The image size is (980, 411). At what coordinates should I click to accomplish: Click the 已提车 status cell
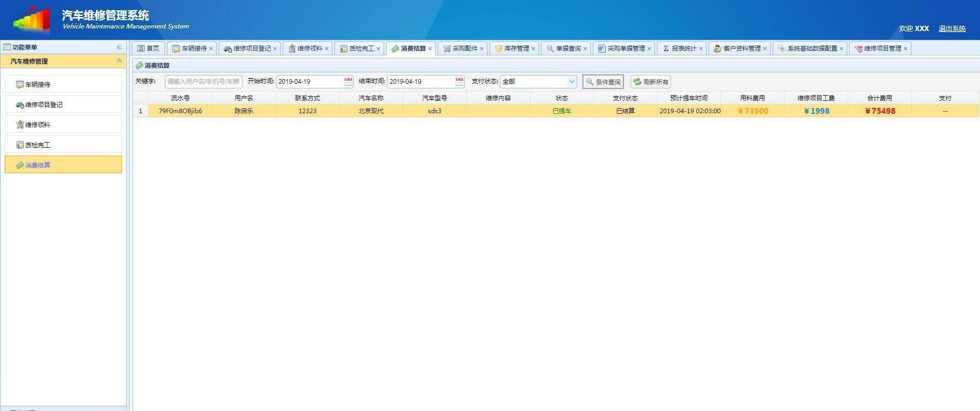(562, 111)
